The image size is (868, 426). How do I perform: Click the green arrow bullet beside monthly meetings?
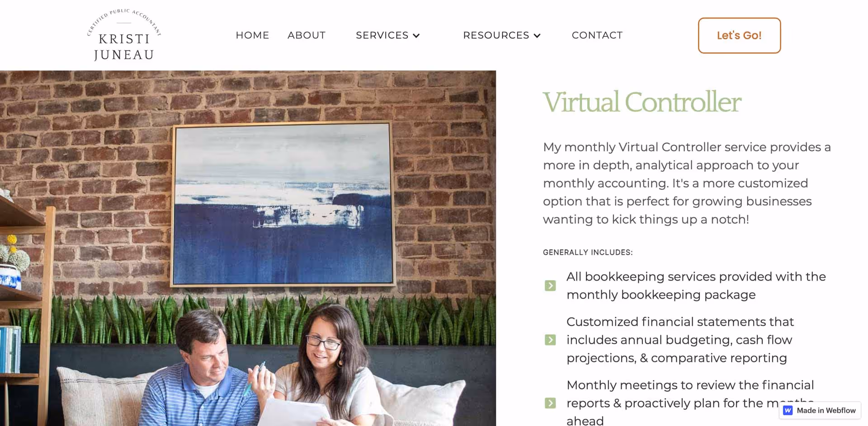(550, 403)
